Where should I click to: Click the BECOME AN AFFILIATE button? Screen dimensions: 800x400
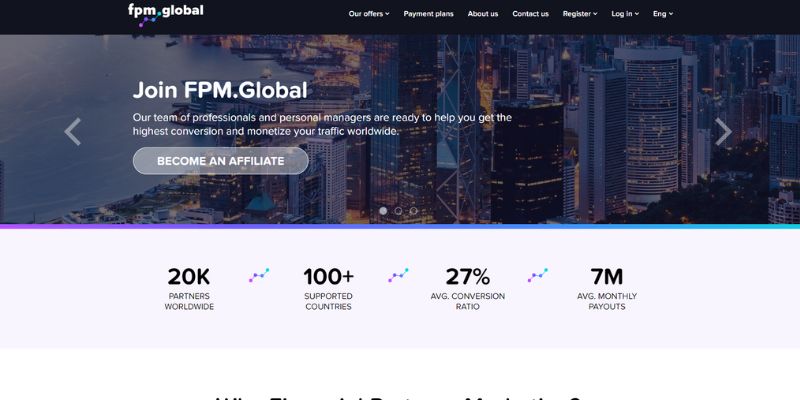[220, 161]
